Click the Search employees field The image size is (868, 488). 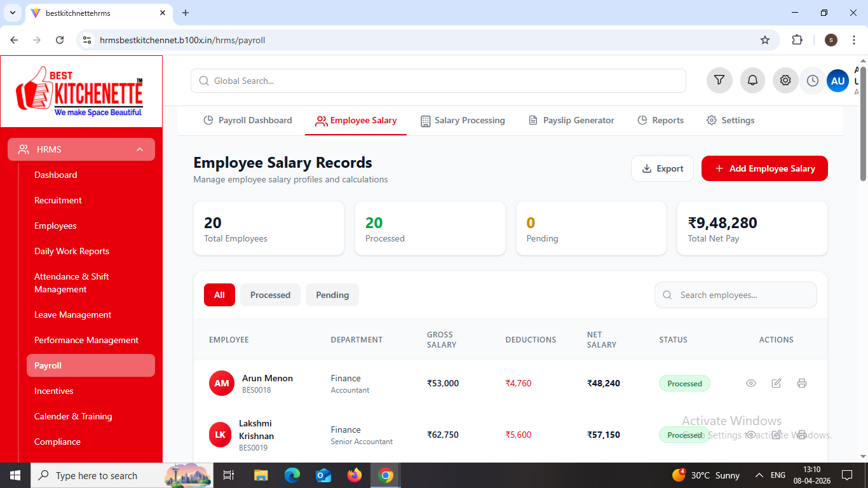tap(736, 295)
